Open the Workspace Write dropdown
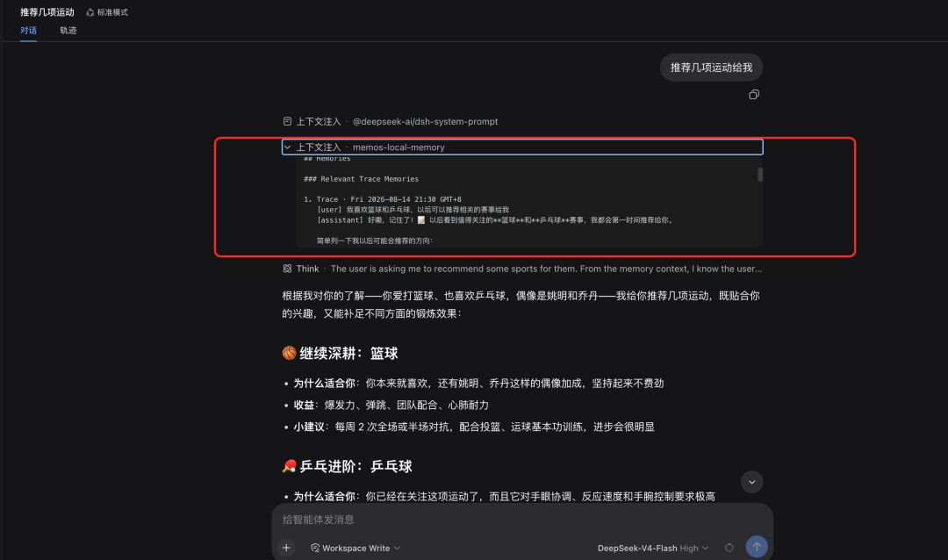Image resolution: width=948 pixels, height=560 pixels. click(x=355, y=548)
